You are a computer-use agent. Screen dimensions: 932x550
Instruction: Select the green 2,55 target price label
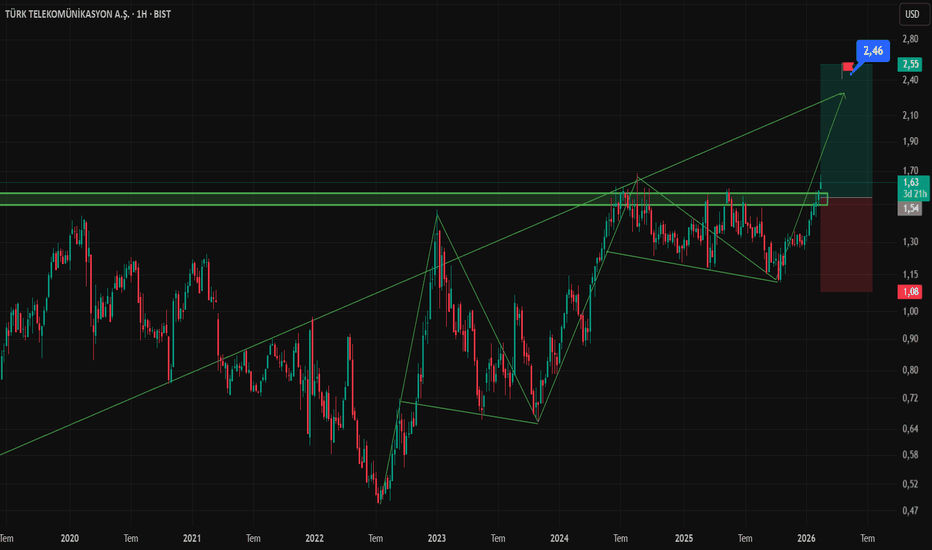tap(910, 64)
